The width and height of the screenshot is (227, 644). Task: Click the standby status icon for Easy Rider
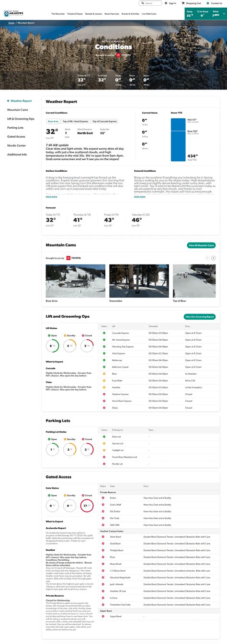coord(104,380)
